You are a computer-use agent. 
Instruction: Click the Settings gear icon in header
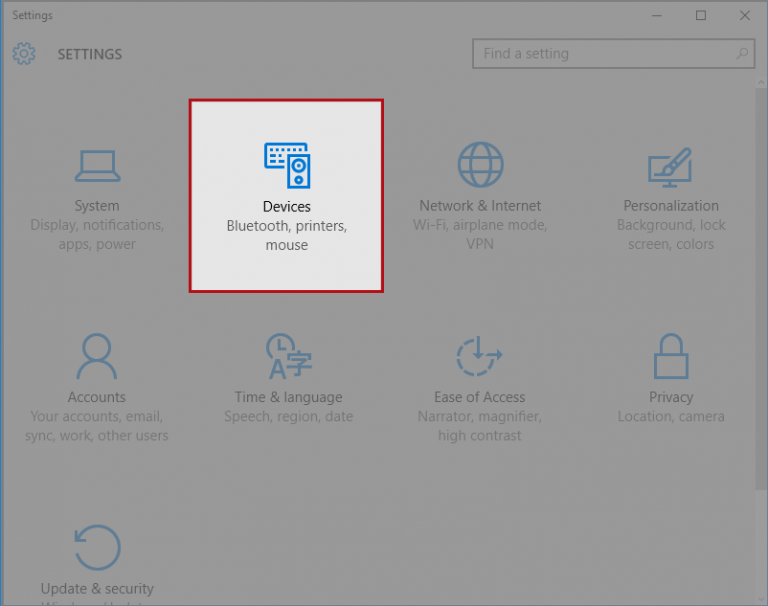click(x=24, y=53)
